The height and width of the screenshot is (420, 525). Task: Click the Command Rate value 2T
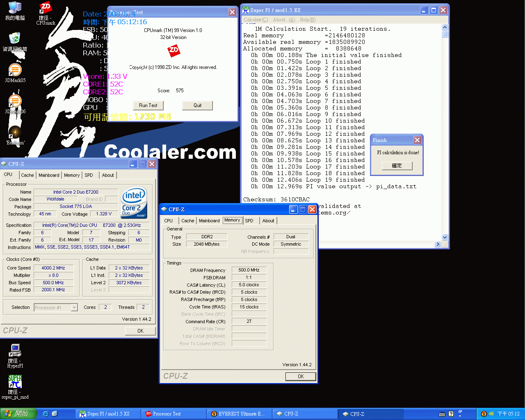(x=249, y=321)
